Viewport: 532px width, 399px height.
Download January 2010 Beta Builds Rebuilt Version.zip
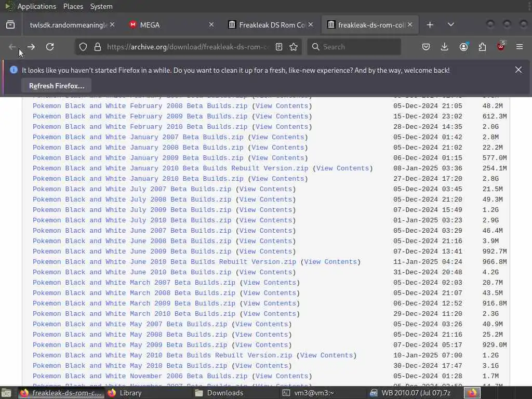[x=170, y=168]
